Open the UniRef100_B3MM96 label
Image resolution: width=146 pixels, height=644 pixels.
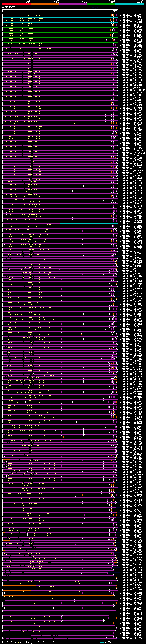(x=131, y=108)
